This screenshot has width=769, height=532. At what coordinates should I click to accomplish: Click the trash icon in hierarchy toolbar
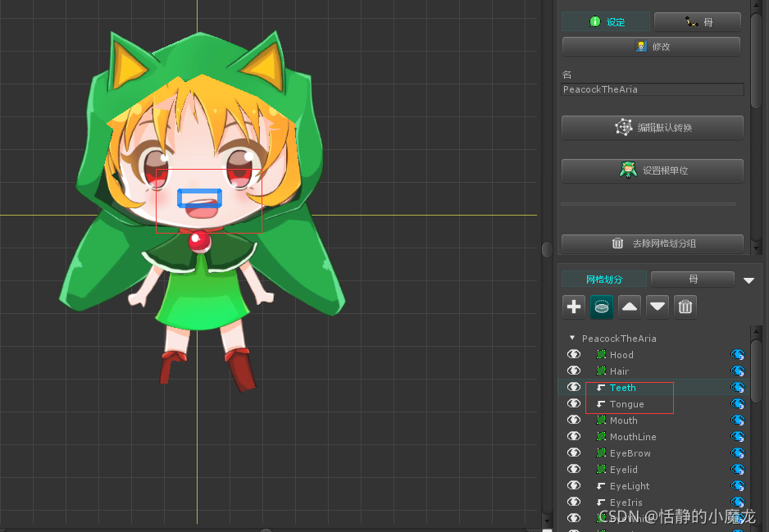(x=685, y=307)
